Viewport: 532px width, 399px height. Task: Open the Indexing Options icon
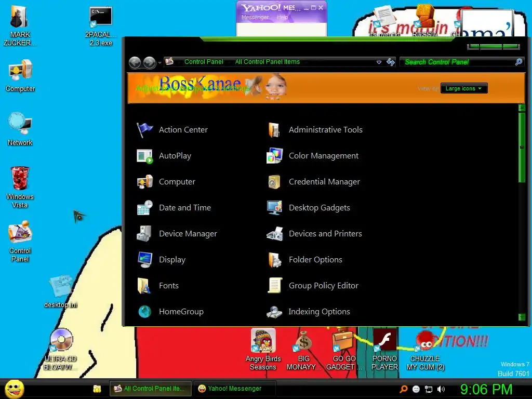click(x=274, y=312)
